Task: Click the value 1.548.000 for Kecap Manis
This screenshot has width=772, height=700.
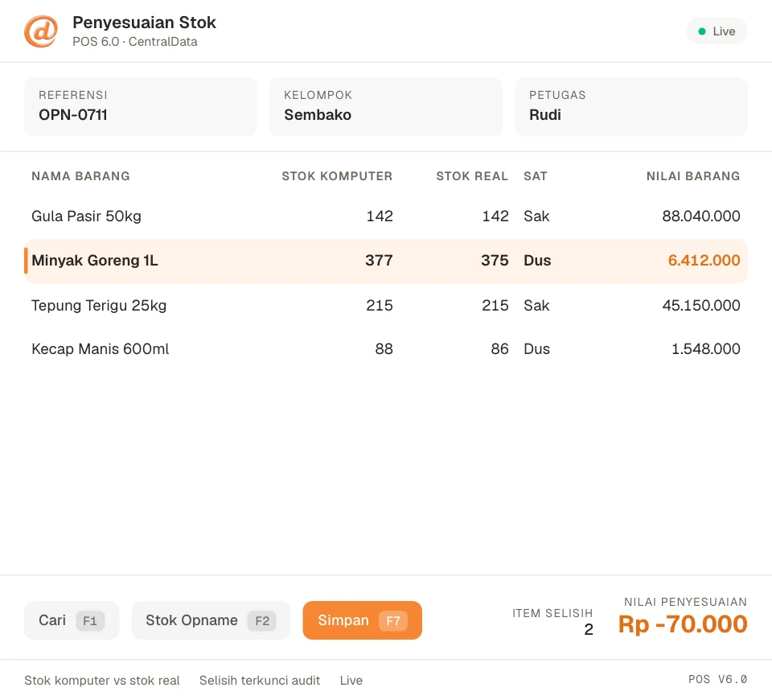Action: coord(706,348)
